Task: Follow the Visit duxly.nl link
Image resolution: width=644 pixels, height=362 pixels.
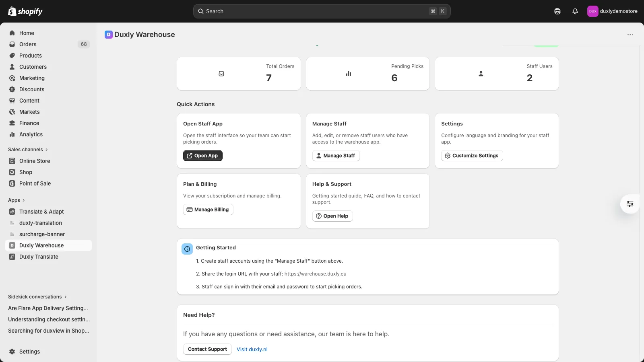Action: (252, 349)
